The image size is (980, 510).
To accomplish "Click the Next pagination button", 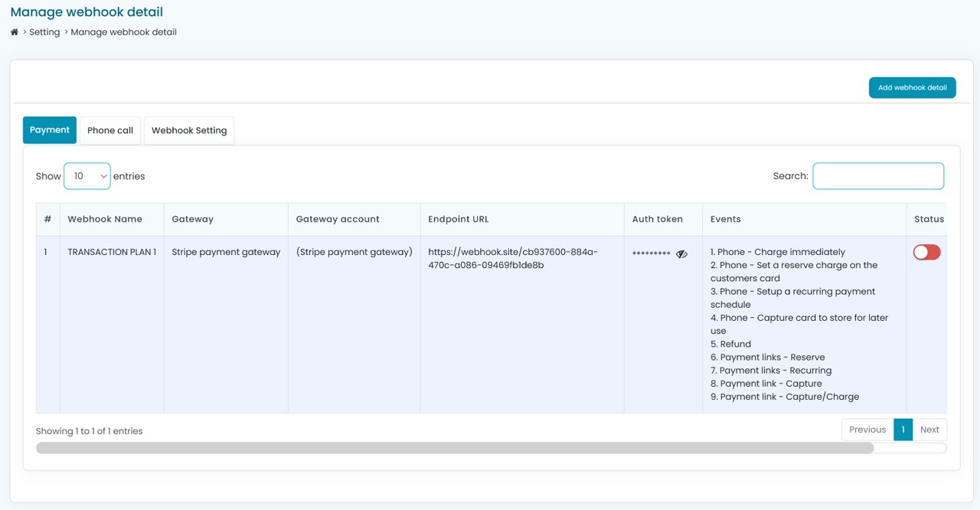I will (x=929, y=430).
